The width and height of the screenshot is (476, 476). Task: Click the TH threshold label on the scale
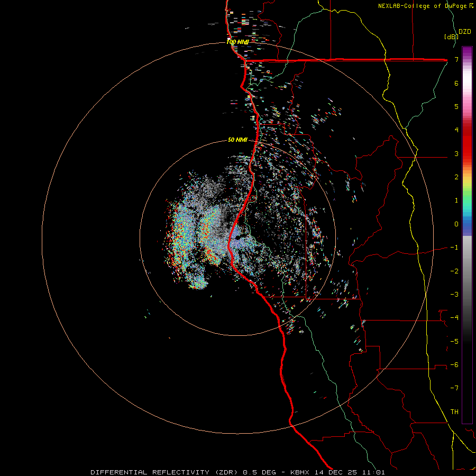tap(454, 412)
